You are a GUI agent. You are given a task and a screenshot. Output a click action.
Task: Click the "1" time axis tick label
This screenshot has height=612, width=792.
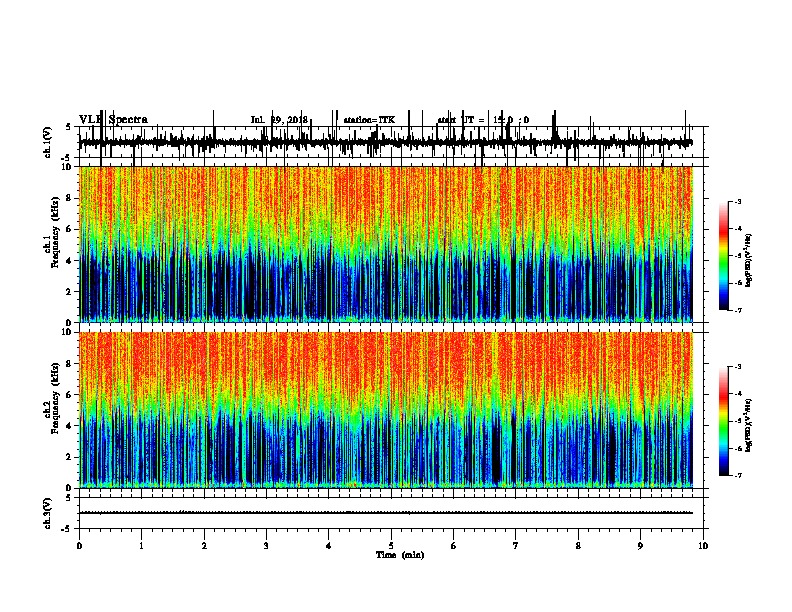coord(141,546)
